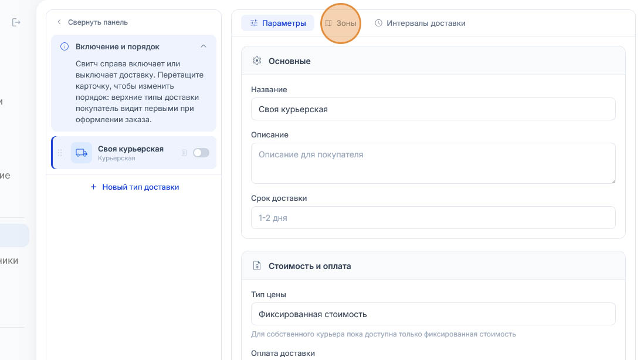Image resolution: width=644 pixels, height=360 pixels.
Task: Click the sliders icon of Параметры
Action: (x=254, y=23)
